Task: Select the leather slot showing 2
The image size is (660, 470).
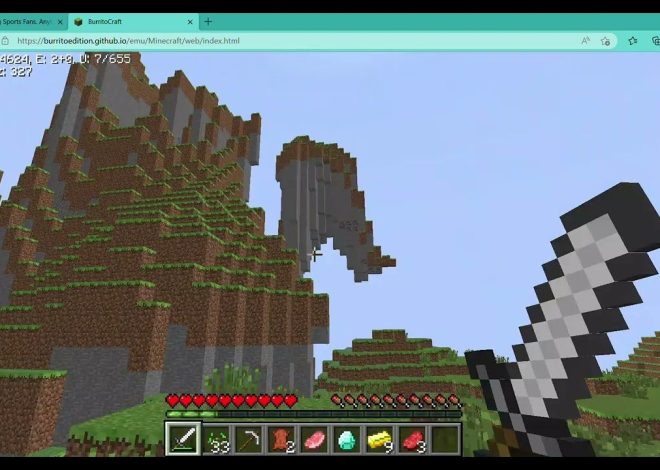Action: click(282, 439)
